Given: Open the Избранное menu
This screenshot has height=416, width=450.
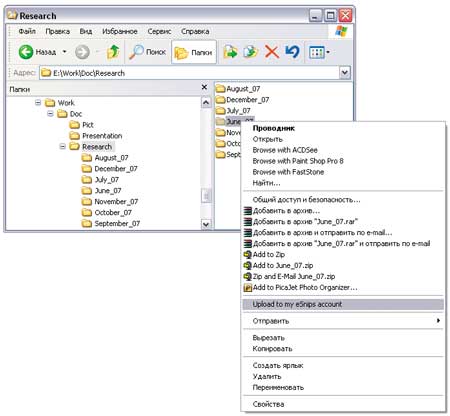Looking at the screenshot, I should click(120, 31).
